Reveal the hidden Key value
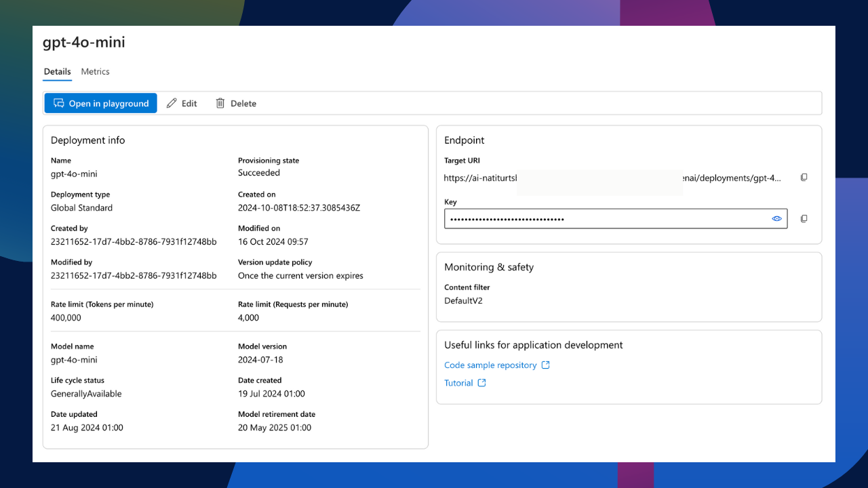The height and width of the screenshot is (488, 868). [777, 219]
